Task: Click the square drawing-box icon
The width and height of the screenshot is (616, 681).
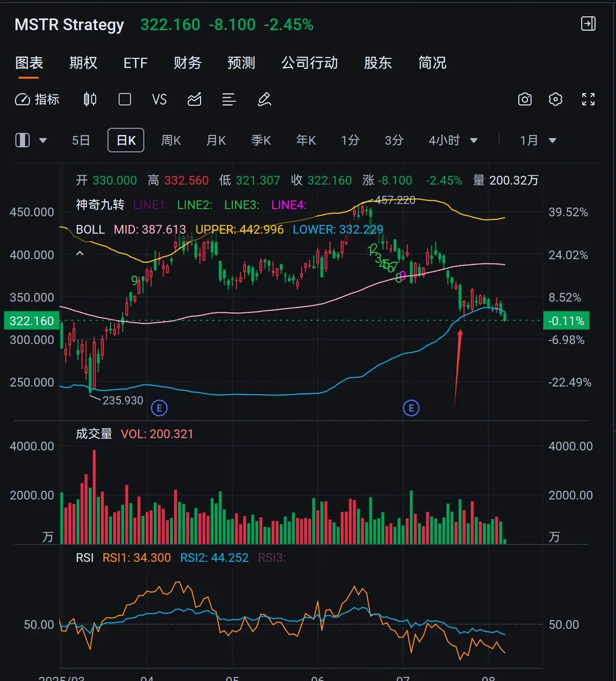Action: (125, 100)
